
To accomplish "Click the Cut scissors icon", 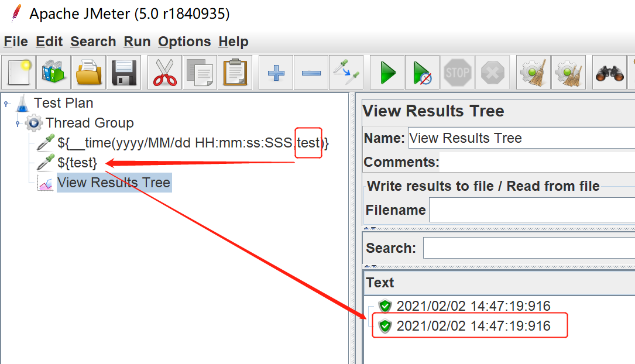I will tap(165, 73).
